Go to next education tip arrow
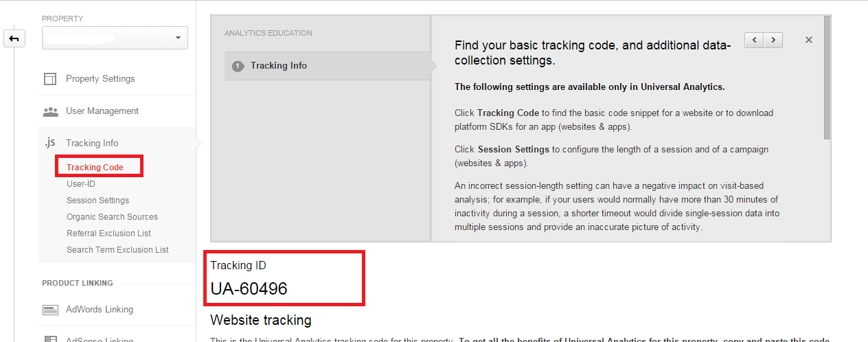Viewport: 868px width, 342px height. 773,40
